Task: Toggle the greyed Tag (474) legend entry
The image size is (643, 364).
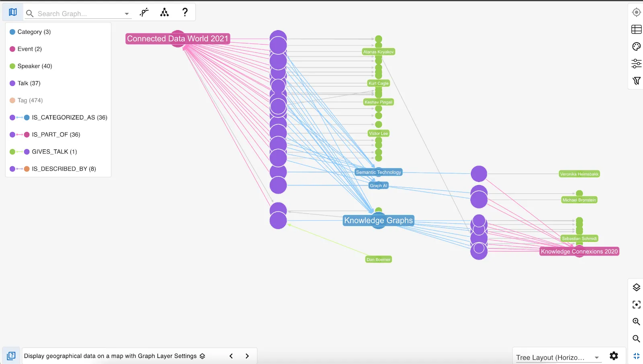Action: click(x=26, y=100)
